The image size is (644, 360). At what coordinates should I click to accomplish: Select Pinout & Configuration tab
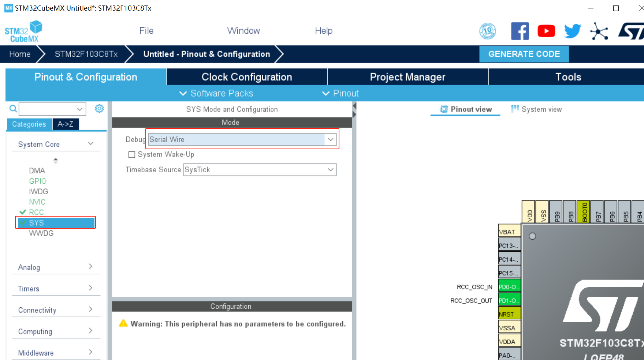click(x=86, y=77)
